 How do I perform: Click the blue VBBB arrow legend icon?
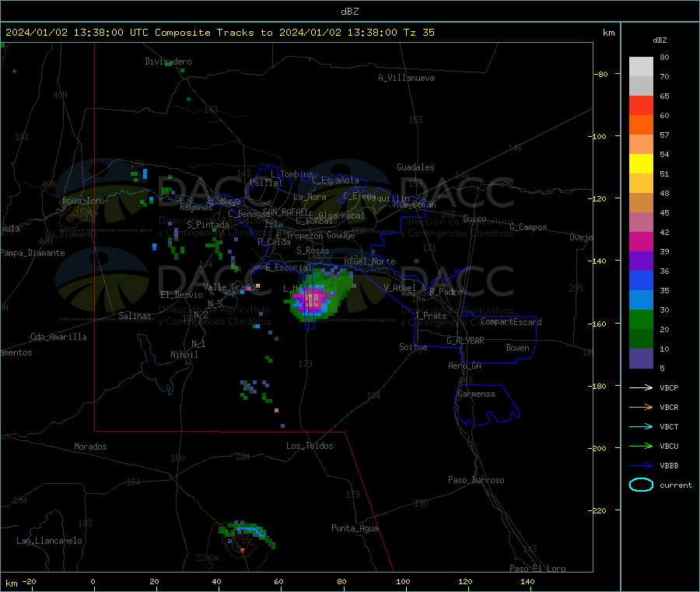(x=641, y=466)
